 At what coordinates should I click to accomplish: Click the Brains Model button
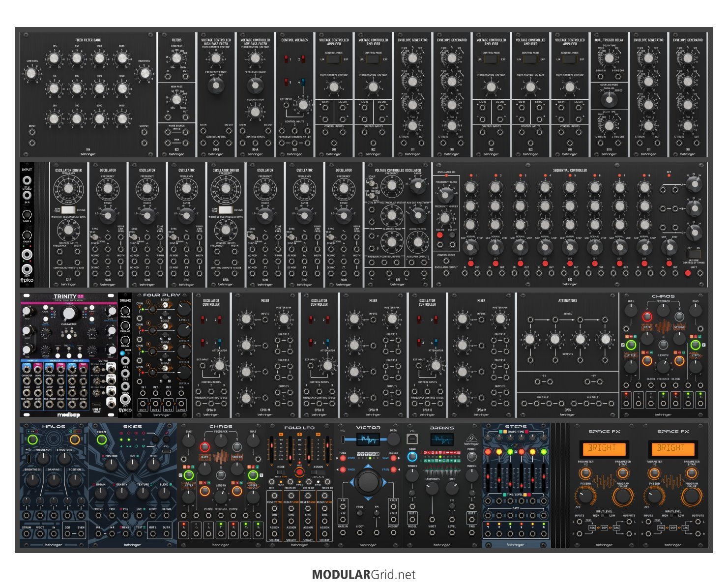(x=471, y=457)
